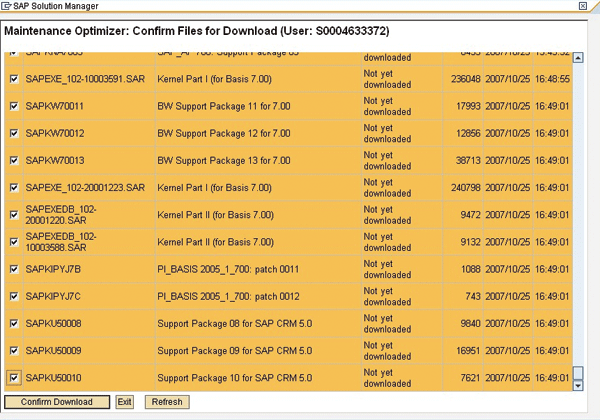This screenshot has width=600, height=420.
Task: Click description BW Support Package 13 for 7.00
Action: point(224,161)
